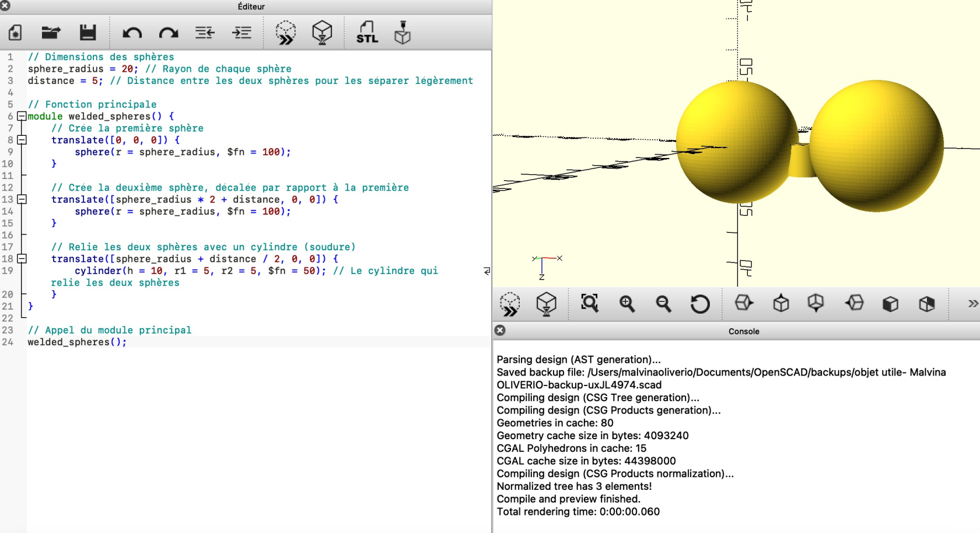This screenshot has height=533, width=980.
Task: Click the "CGAL Polyhedrons in cache: 15" line
Action: pyautogui.click(x=572, y=448)
